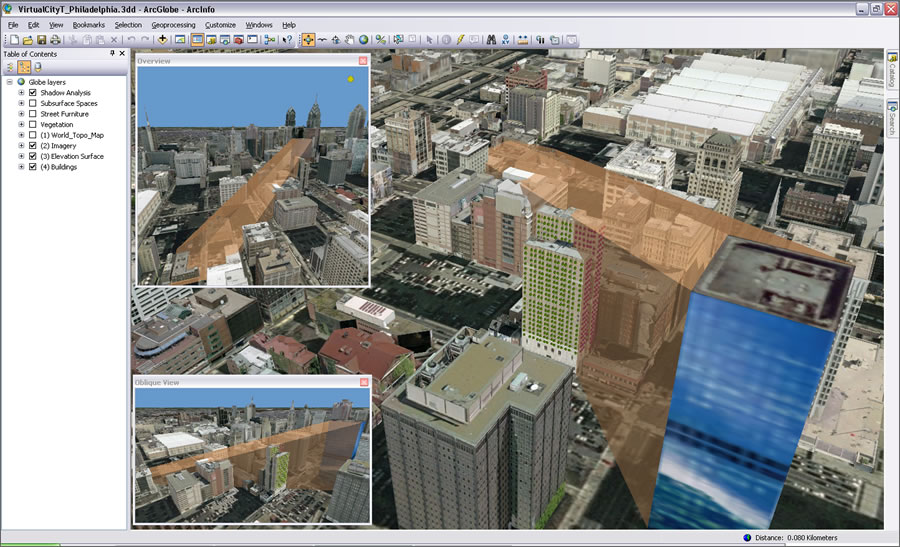The width and height of the screenshot is (900, 547).
Task: Uncheck the Shadow Analysis layer
Action: coord(33,92)
